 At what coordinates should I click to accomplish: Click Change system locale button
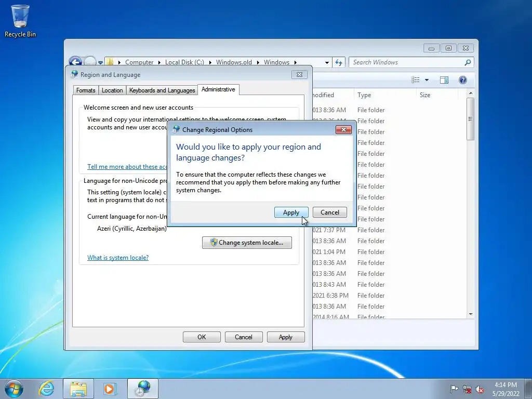(x=247, y=243)
